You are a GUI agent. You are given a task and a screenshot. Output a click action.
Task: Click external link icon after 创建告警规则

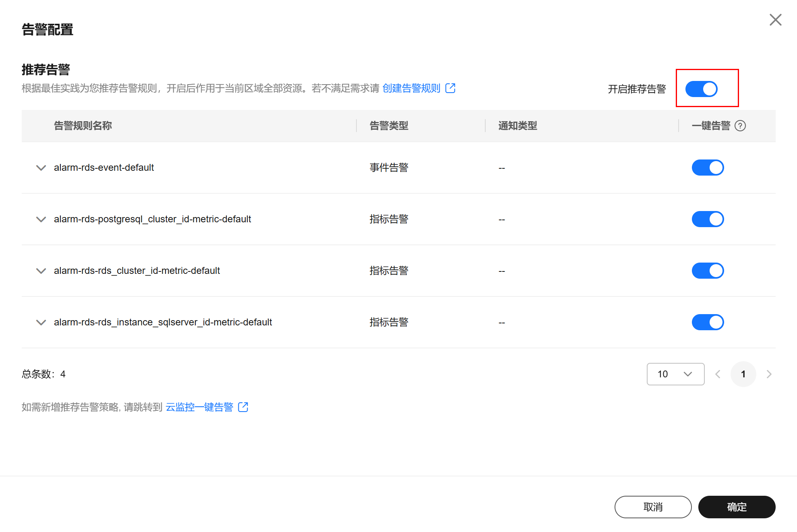pyautogui.click(x=450, y=88)
